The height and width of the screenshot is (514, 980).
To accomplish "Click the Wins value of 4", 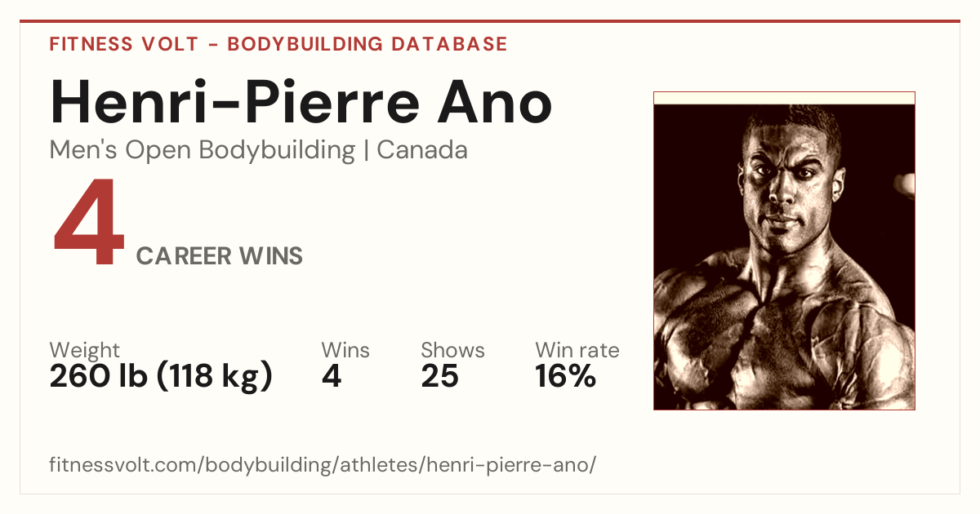I will click(332, 377).
